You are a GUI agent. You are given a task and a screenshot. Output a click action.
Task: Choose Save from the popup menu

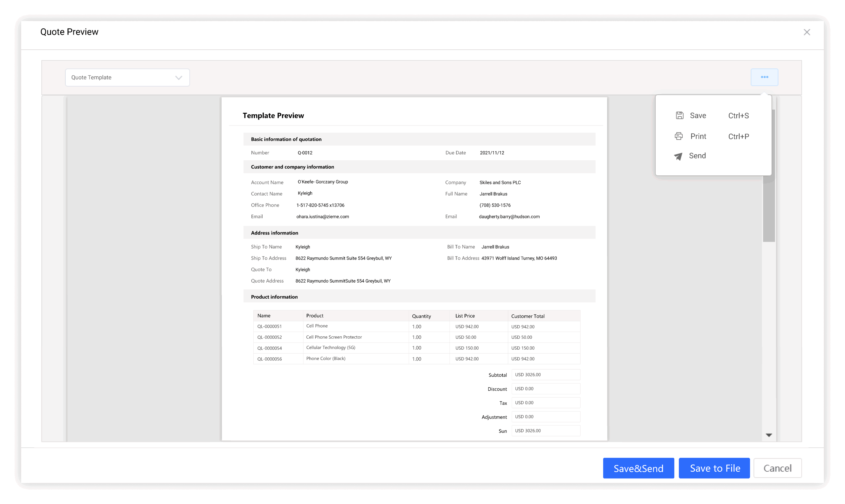[698, 115]
